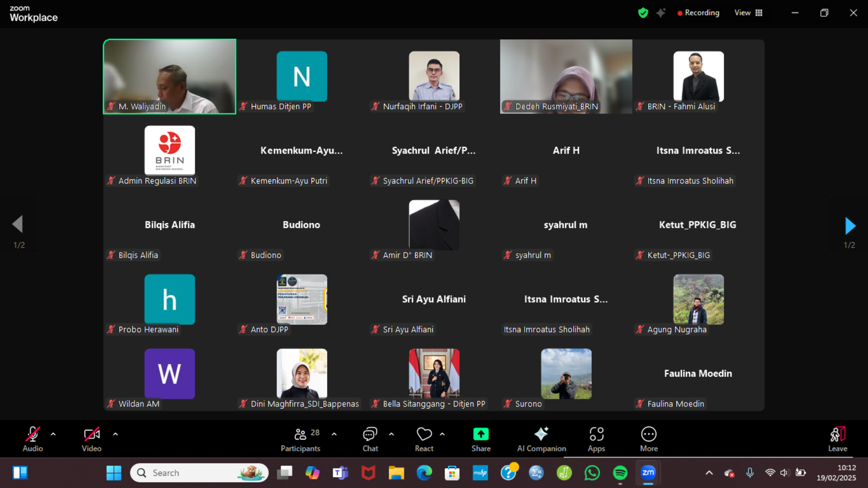Click Bella Sitanggang - Ditjen PP photo
The height and width of the screenshot is (488, 868).
434,373
